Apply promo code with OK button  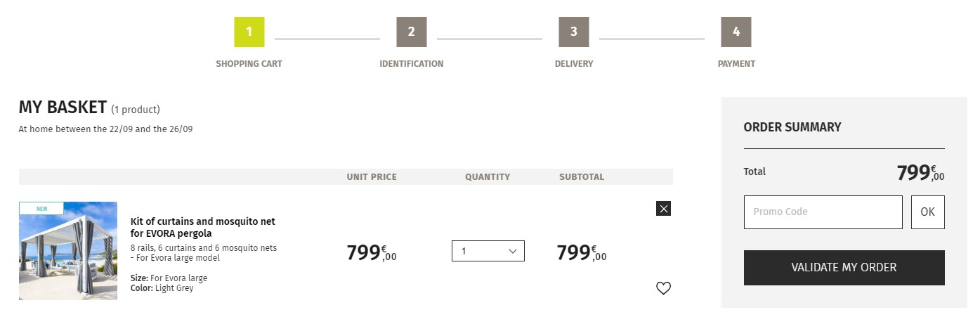(928, 212)
